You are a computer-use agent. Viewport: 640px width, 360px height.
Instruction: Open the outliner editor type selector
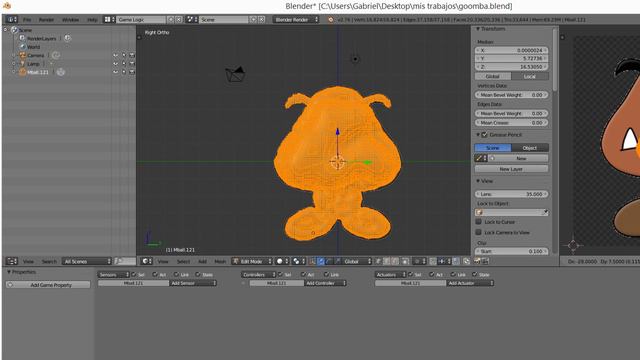pos(12,261)
